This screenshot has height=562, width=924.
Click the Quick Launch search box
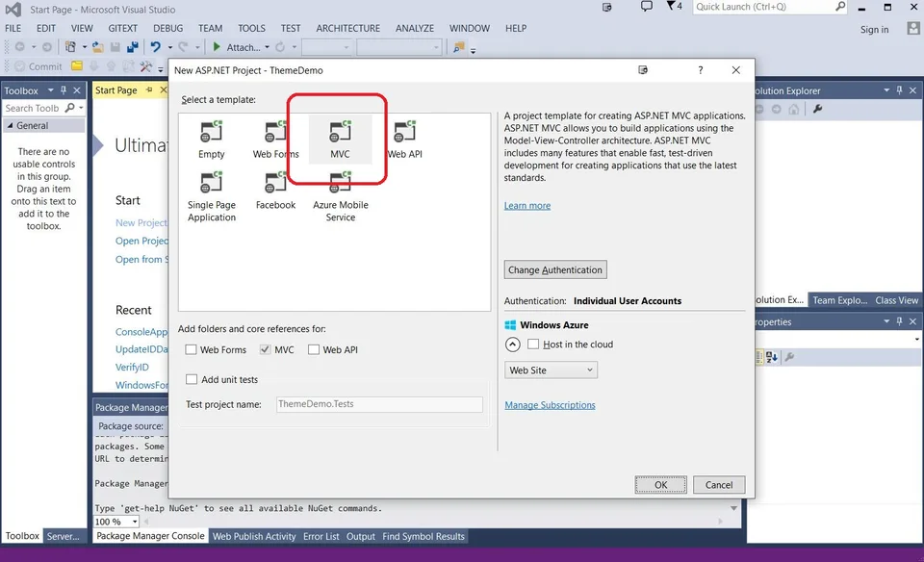click(769, 7)
